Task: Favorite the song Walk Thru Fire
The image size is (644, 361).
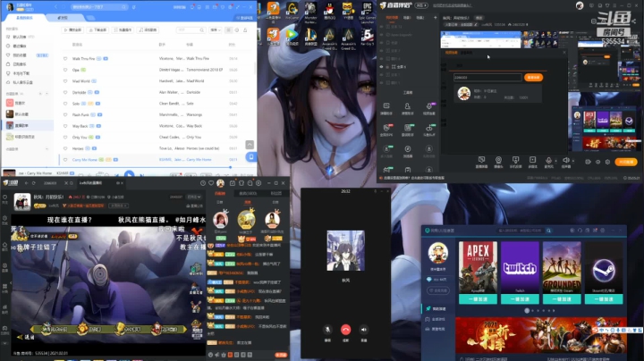Action: (65, 59)
